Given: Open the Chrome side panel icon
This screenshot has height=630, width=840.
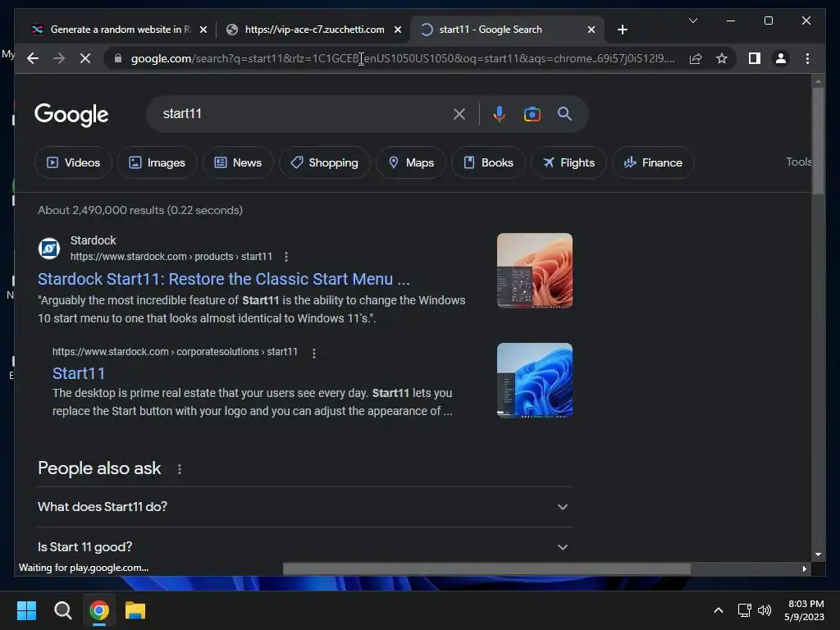Looking at the screenshot, I should (755, 58).
